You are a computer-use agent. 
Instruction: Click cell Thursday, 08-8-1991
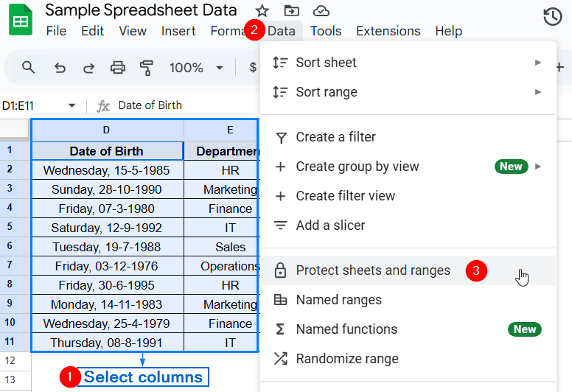108,343
